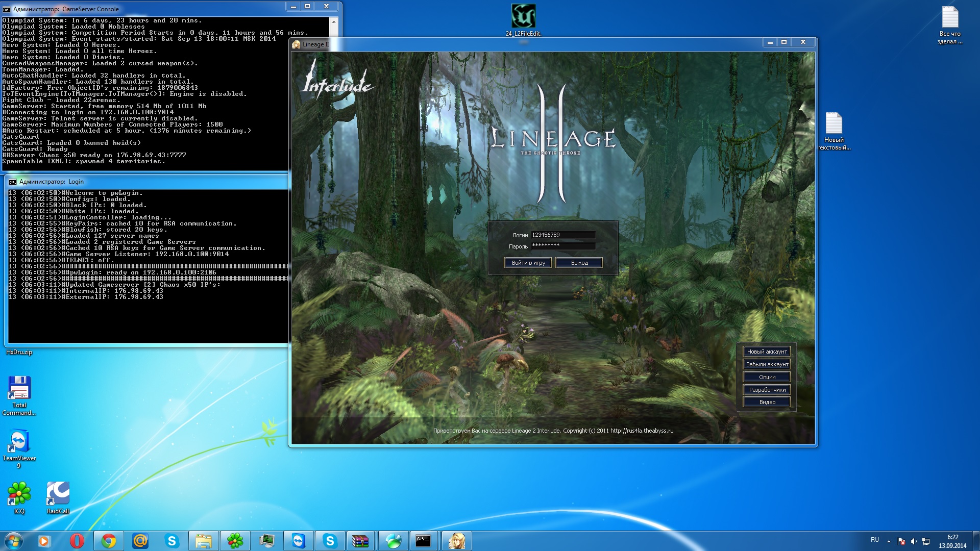Click Show desktop strip at taskbar end
The height and width of the screenshot is (551, 980).
pos(976,541)
